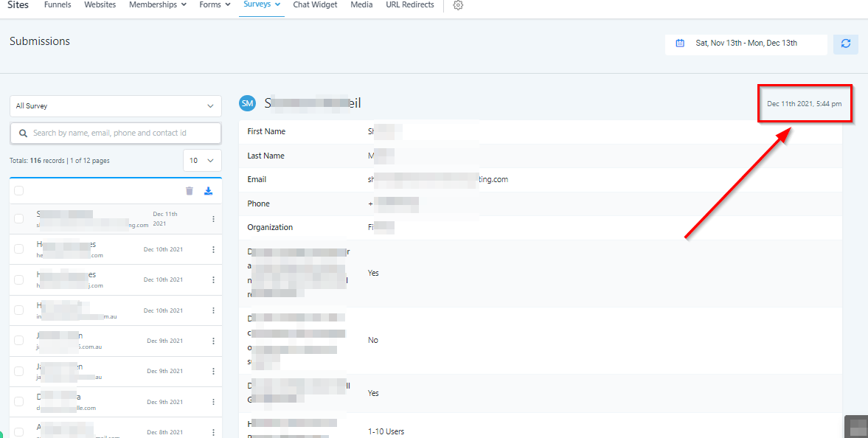Select the first Dec 9th submission checkbox
The height and width of the screenshot is (438, 868).
pos(19,341)
